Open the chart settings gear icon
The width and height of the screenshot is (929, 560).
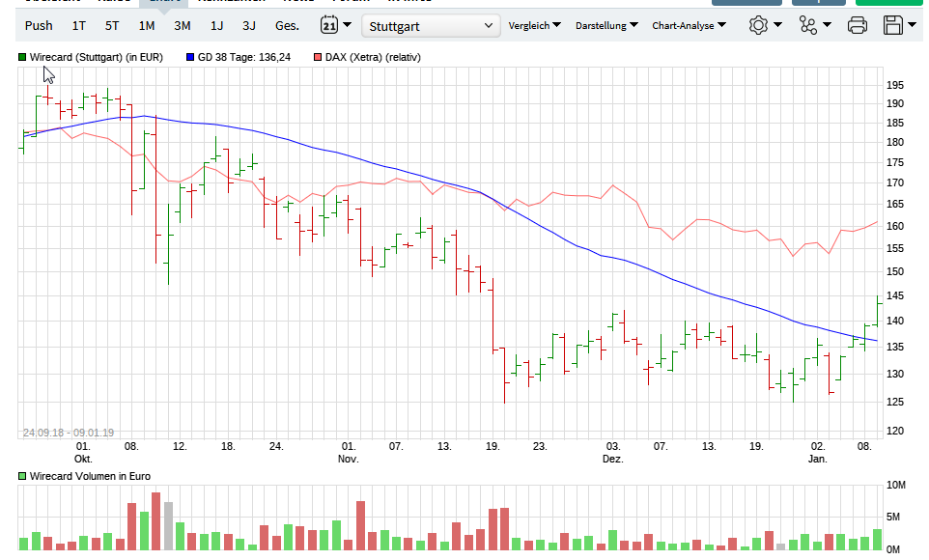(758, 25)
